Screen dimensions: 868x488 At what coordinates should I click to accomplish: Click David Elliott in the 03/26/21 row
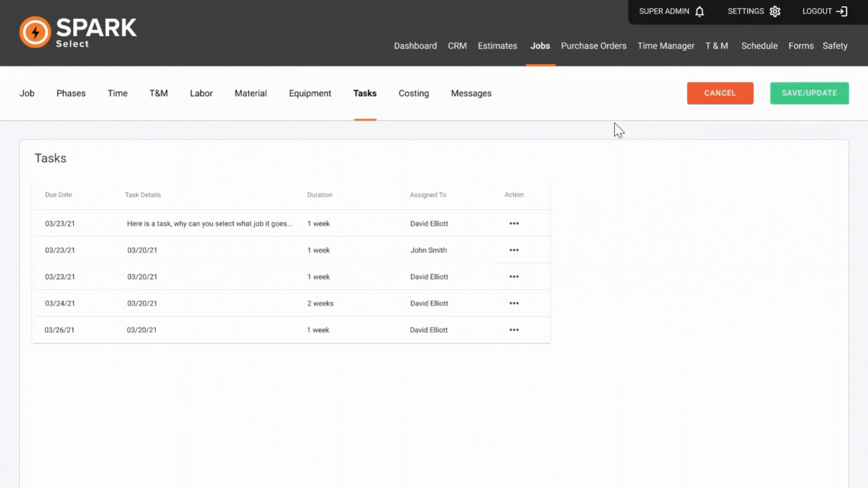point(429,330)
